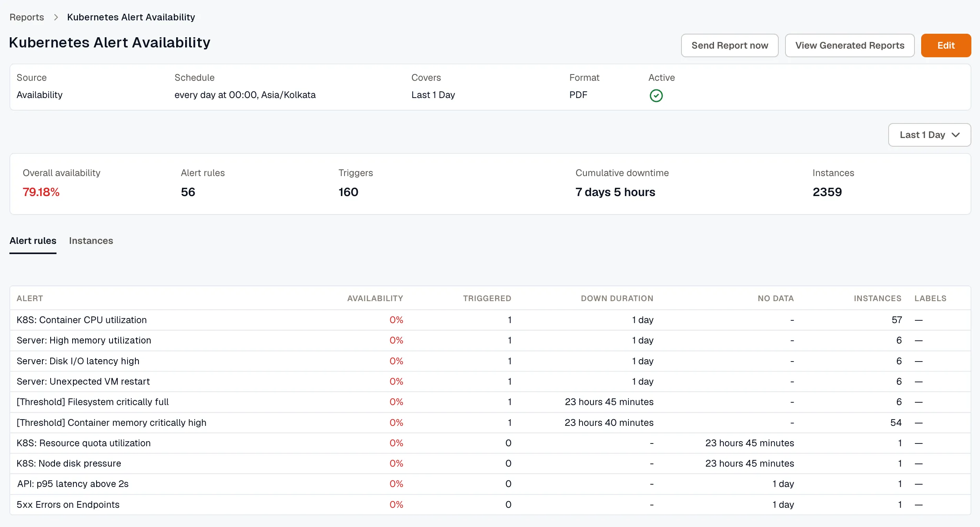Click the green Active checkmark icon

point(656,96)
